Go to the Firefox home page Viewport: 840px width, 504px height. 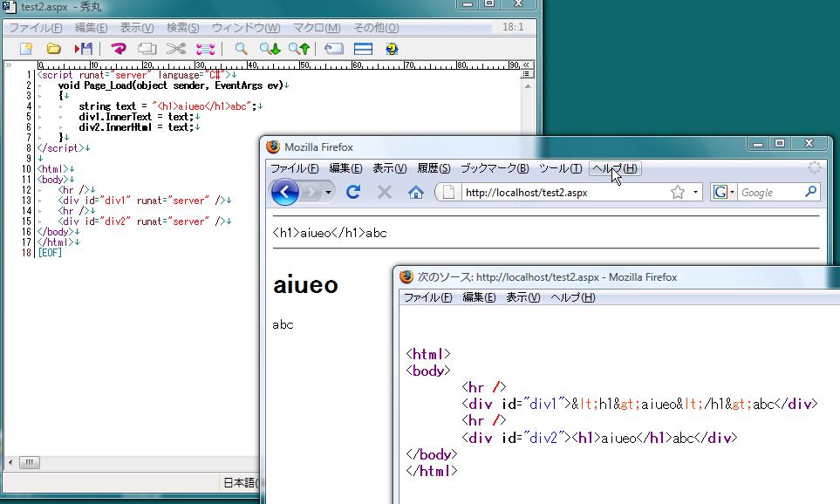[x=416, y=192]
